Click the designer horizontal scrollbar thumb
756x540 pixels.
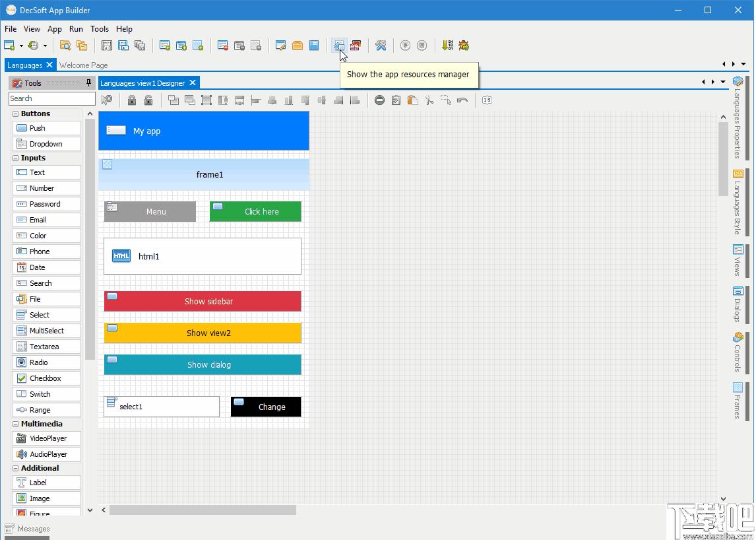[203, 510]
